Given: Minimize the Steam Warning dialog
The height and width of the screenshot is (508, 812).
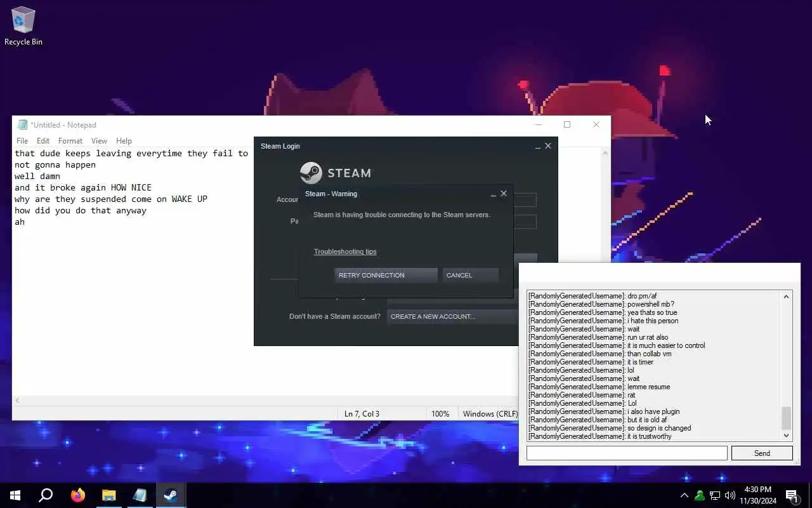Looking at the screenshot, I should (494, 194).
